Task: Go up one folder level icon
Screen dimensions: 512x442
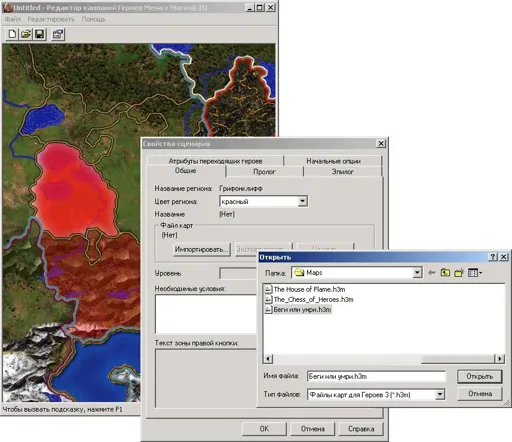Action: click(x=445, y=273)
